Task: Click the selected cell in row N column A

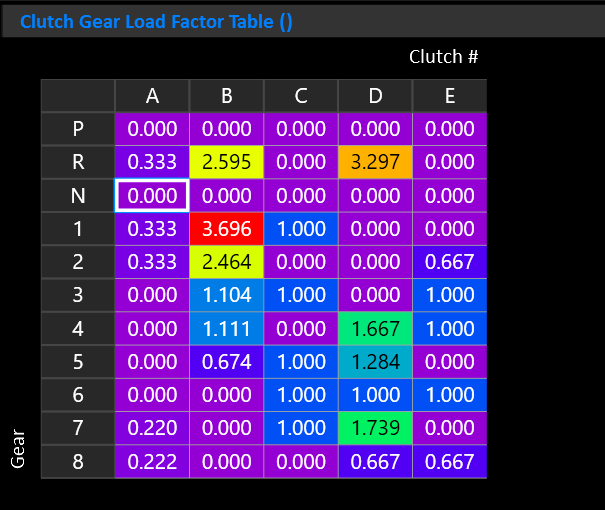Action: 152,196
